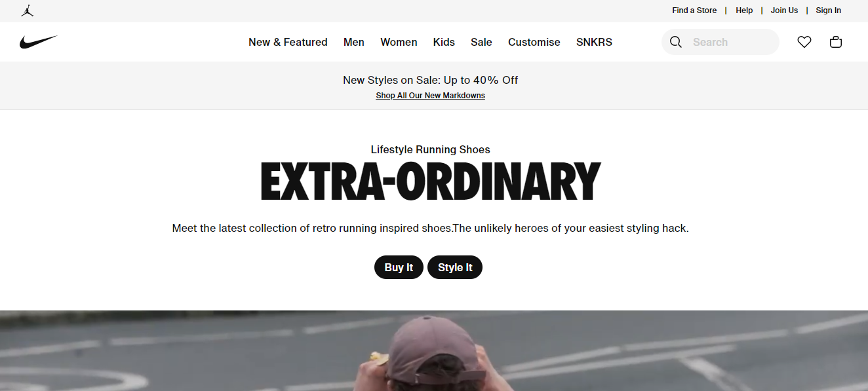Click the Jordan Jumpman logo icon
Image resolution: width=868 pixels, height=391 pixels.
(x=27, y=10)
